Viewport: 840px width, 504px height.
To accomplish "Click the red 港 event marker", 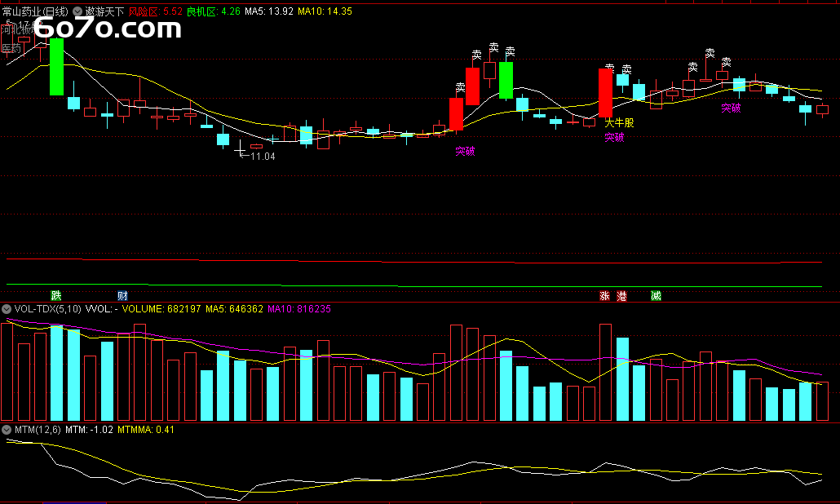I will tap(621, 296).
